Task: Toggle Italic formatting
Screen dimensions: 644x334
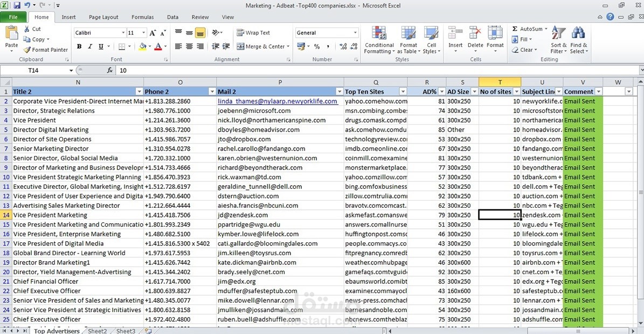Action: pos(90,46)
